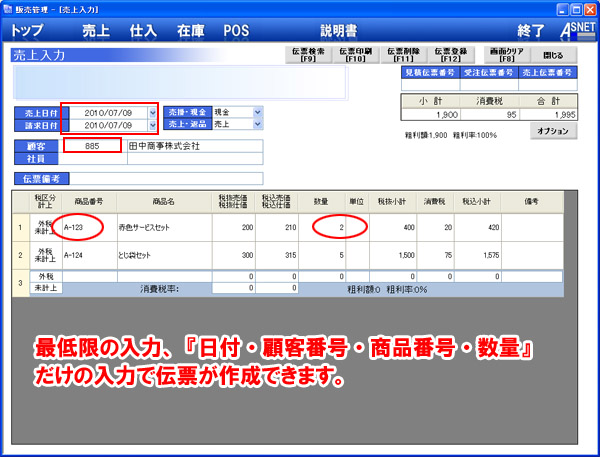Open the POS menu

click(236, 31)
